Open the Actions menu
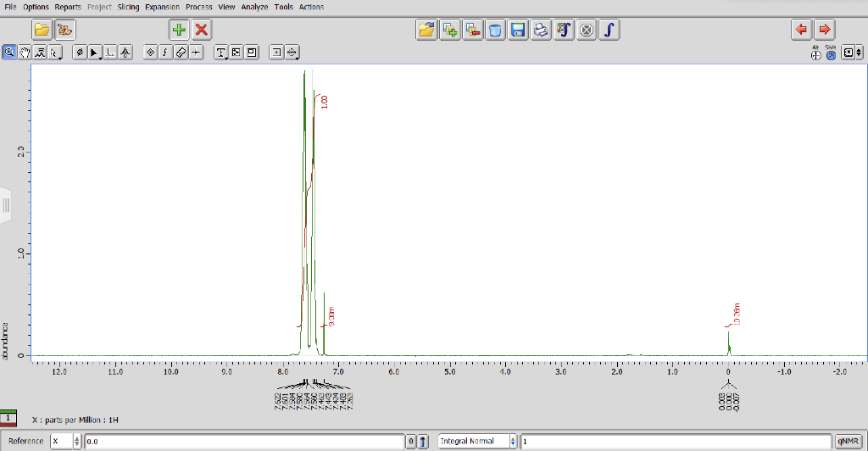 311,7
